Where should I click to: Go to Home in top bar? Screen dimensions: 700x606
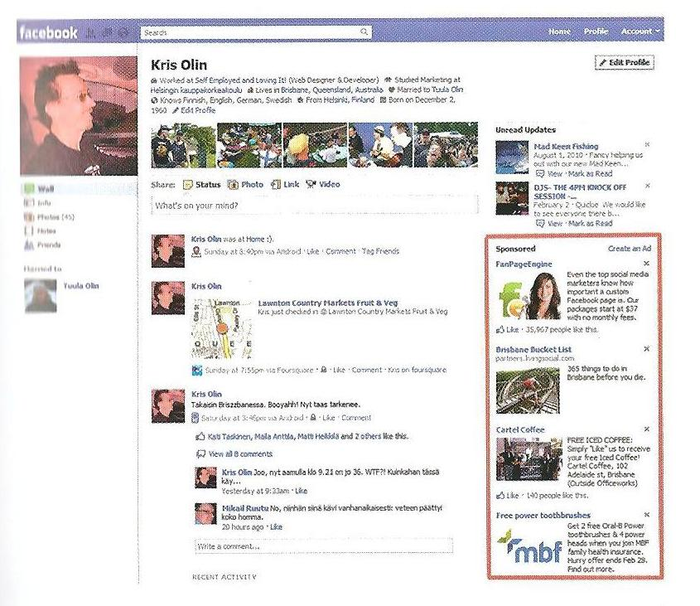(x=559, y=32)
